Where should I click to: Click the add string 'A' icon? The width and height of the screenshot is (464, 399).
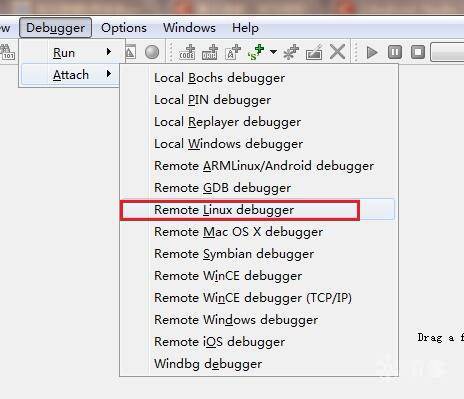pos(233,52)
